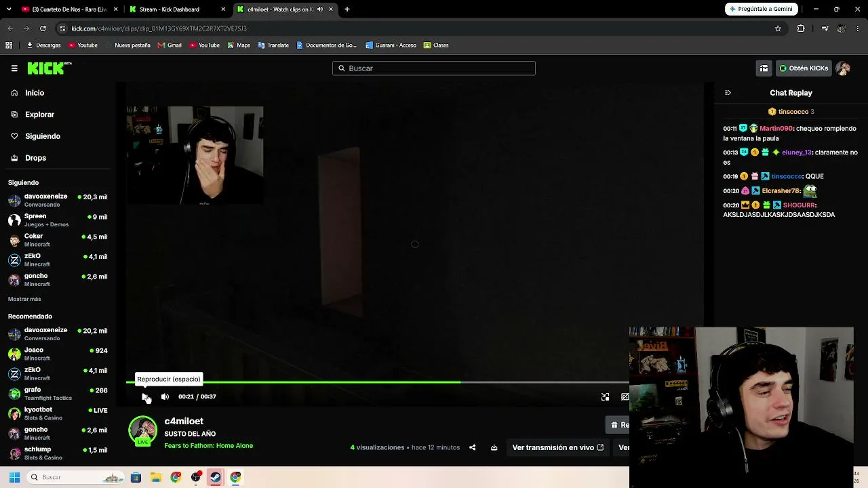Mute the c4miloet tab audio icon

[320, 9]
